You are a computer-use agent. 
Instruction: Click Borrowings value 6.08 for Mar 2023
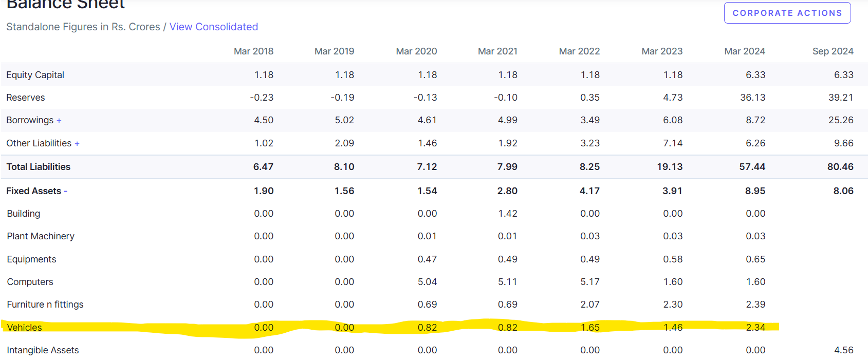point(673,120)
